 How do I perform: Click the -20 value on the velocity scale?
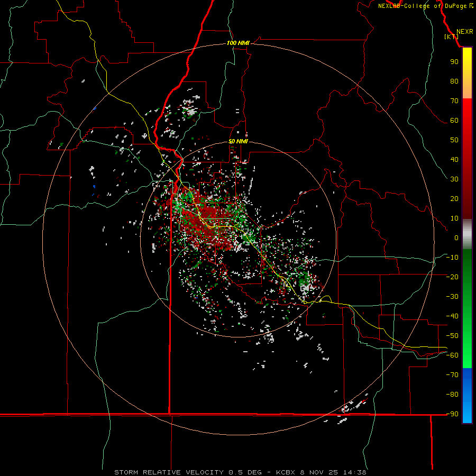click(x=452, y=277)
